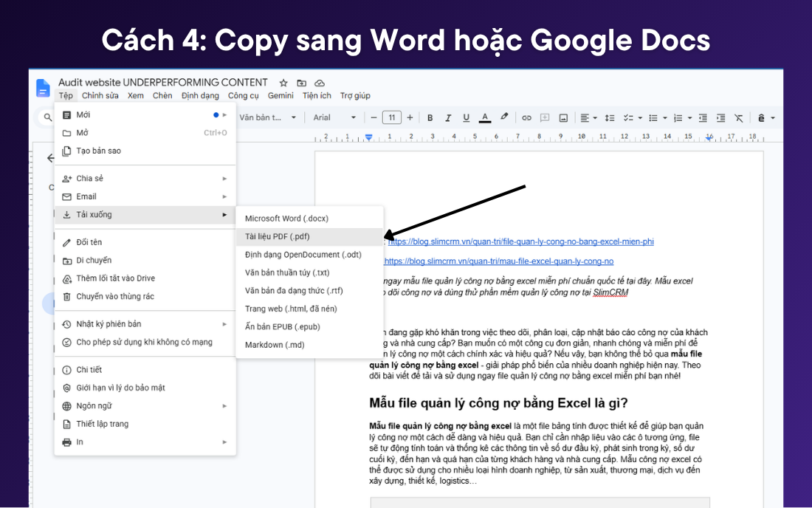Click the insert link icon
812x508 pixels.
(x=526, y=117)
